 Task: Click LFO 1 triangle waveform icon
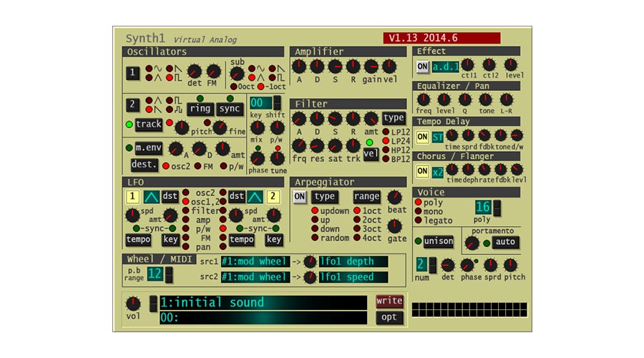151,197
